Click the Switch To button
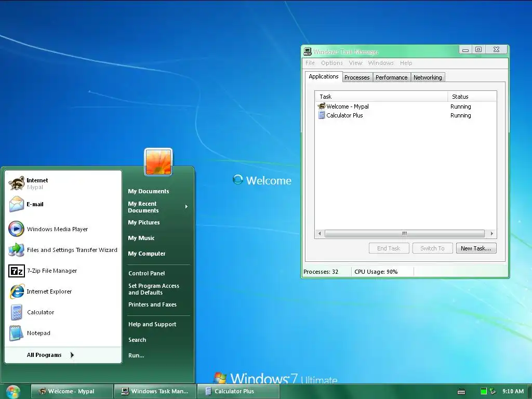 [x=433, y=248]
